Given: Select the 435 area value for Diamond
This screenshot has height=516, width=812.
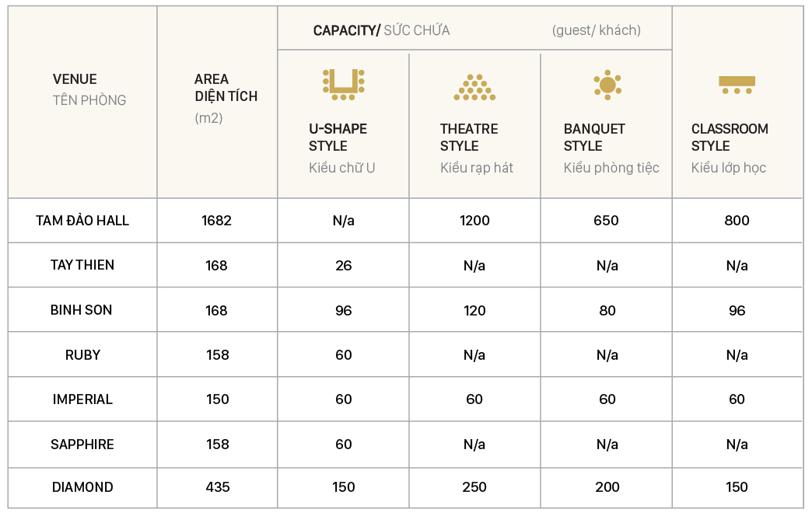Looking at the screenshot, I should [218, 487].
